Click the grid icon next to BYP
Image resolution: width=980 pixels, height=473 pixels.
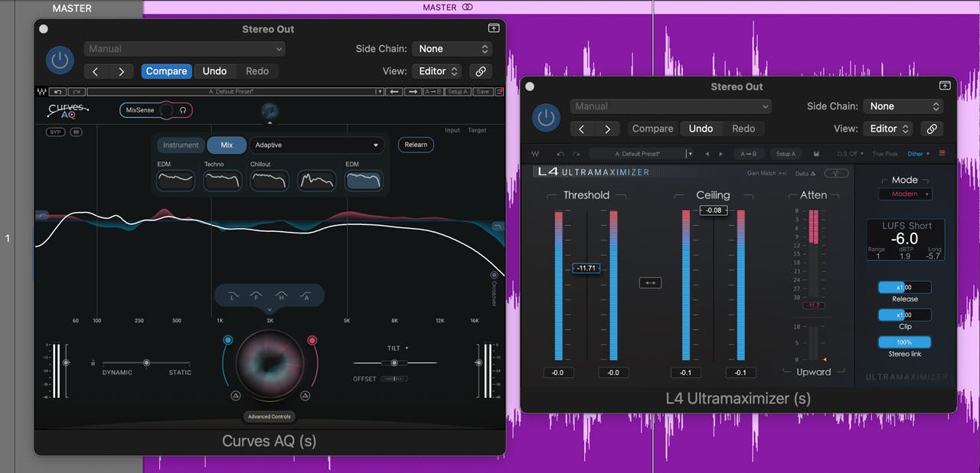(77, 132)
